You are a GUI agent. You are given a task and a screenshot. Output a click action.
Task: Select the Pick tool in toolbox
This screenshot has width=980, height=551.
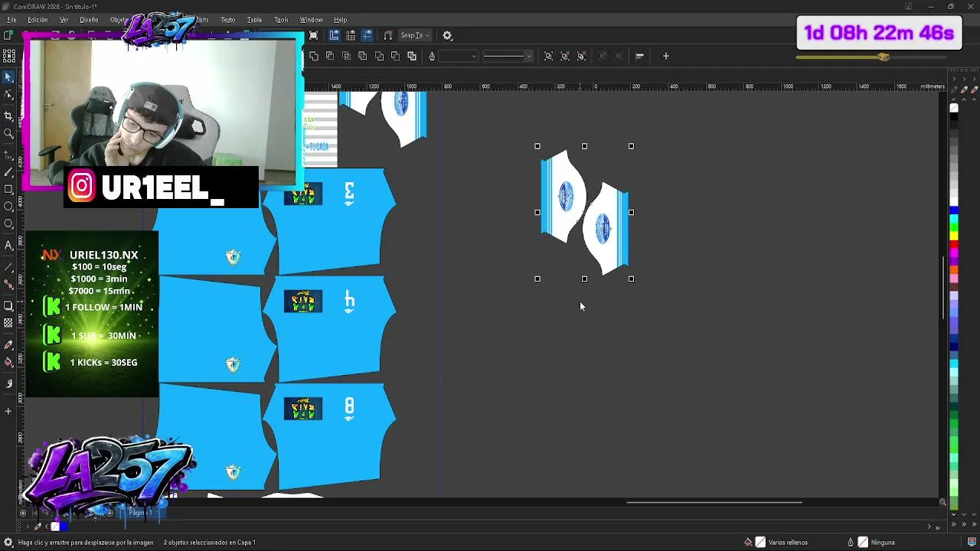click(x=8, y=77)
